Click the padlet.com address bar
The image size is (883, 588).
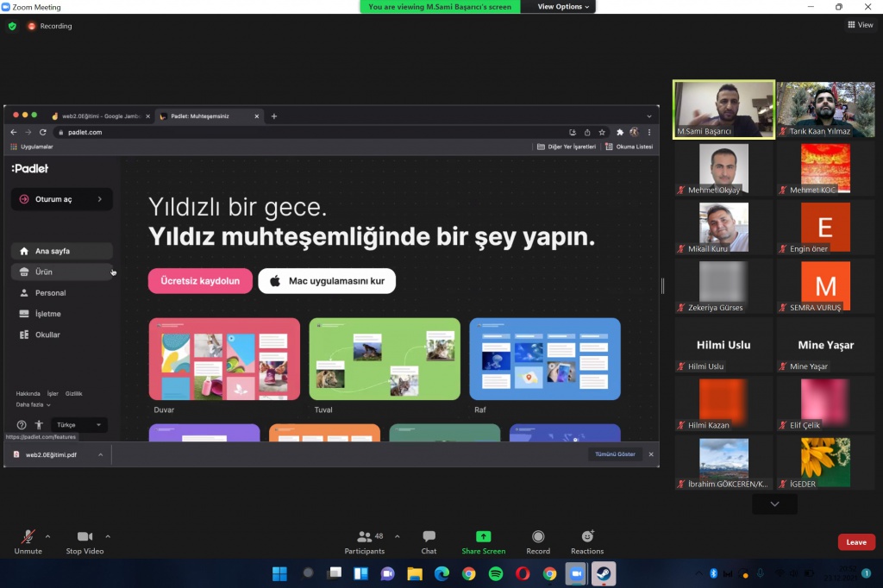point(310,133)
